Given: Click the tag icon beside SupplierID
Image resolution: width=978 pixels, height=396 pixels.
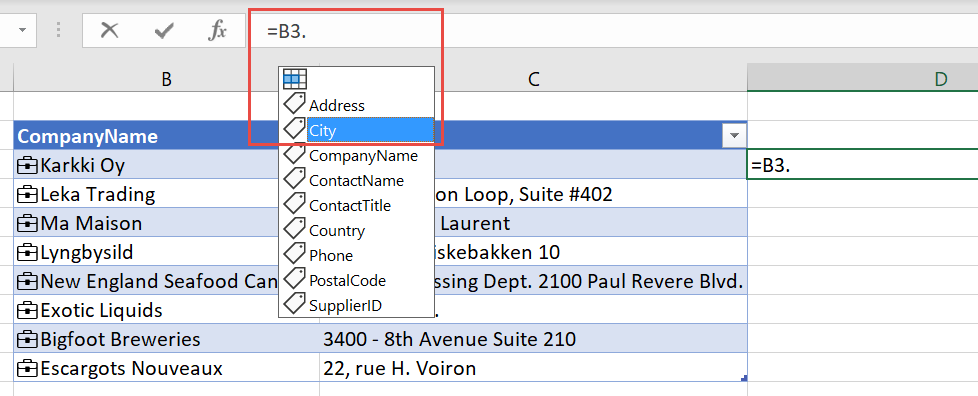Looking at the screenshot, I should pos(294,303).
